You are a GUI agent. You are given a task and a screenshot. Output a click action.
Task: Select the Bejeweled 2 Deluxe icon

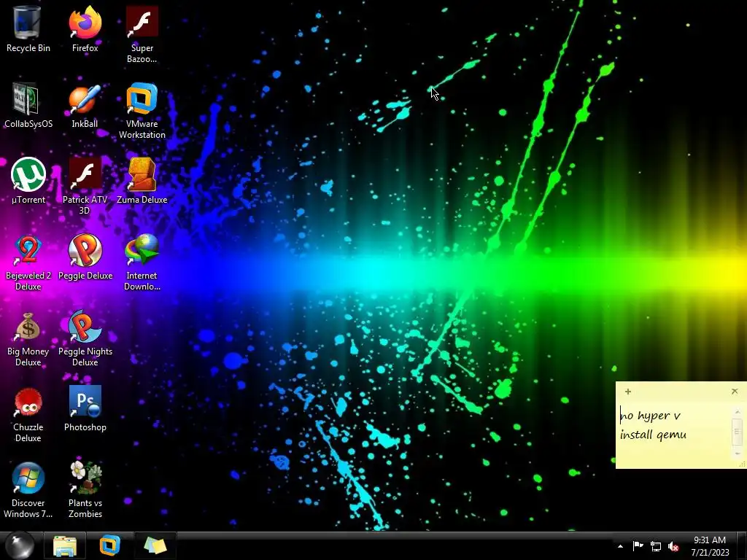coord(28,262)
